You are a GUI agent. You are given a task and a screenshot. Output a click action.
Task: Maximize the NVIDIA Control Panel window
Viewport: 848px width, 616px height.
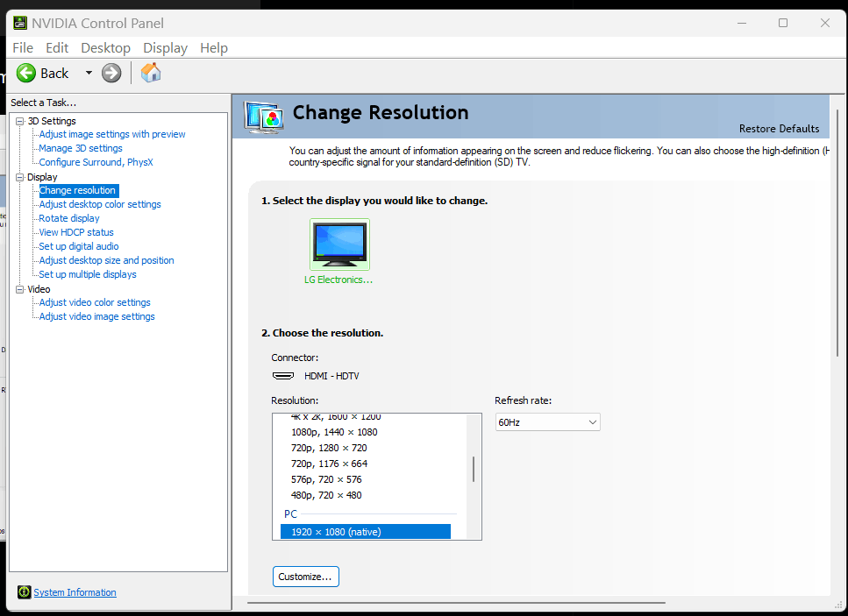[783, 23]
